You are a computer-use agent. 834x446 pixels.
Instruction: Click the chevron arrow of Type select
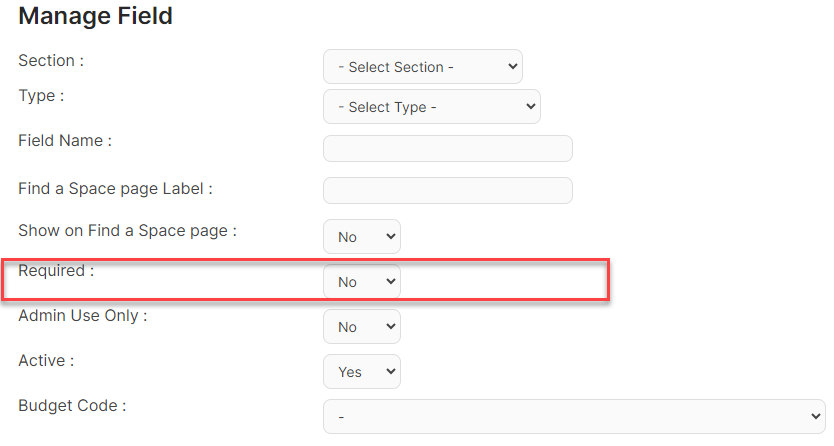(530, 106)
